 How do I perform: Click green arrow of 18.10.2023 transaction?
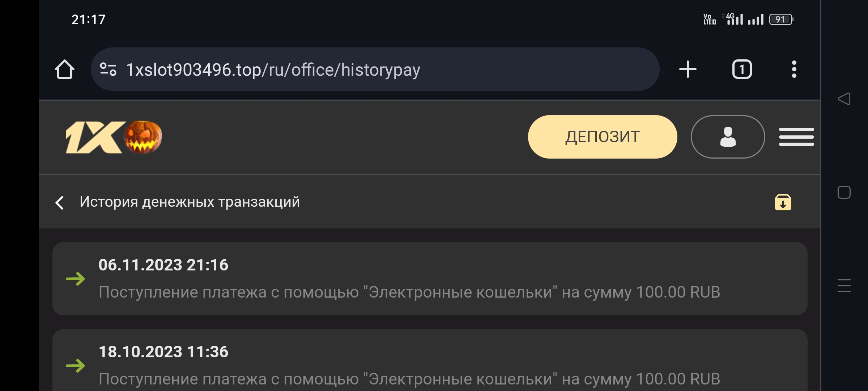[75, 366]
